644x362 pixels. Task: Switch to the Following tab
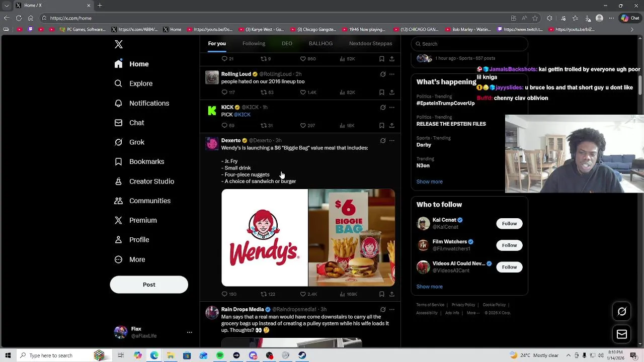click(x=254, y=44)
